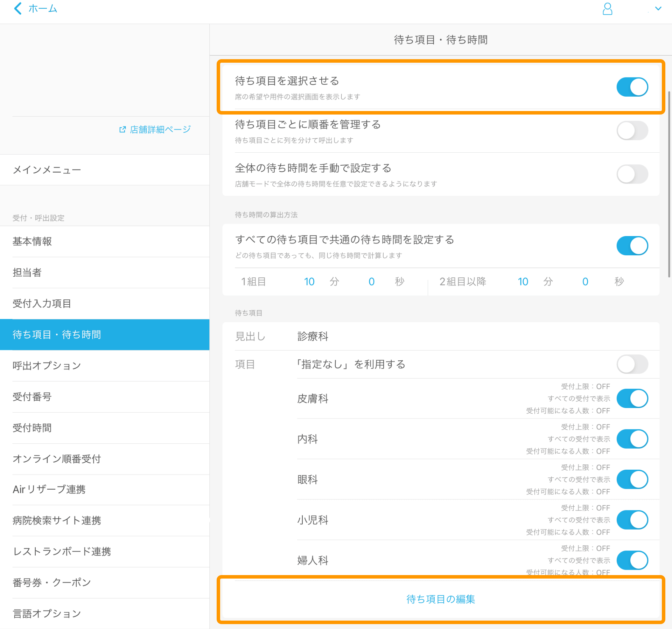Enable 待ち項目ごとに順番を管理する
The image size is (672, 629).
coord(632,131)
